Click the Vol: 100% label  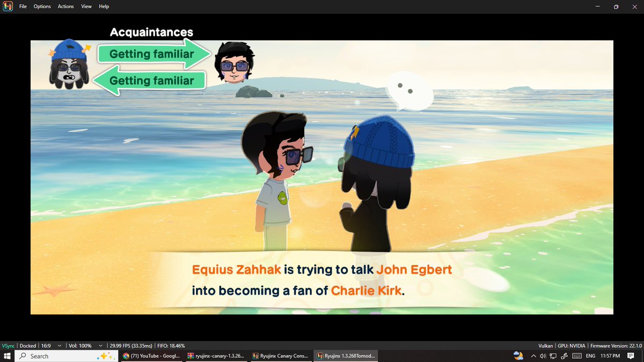click(80, 346)
